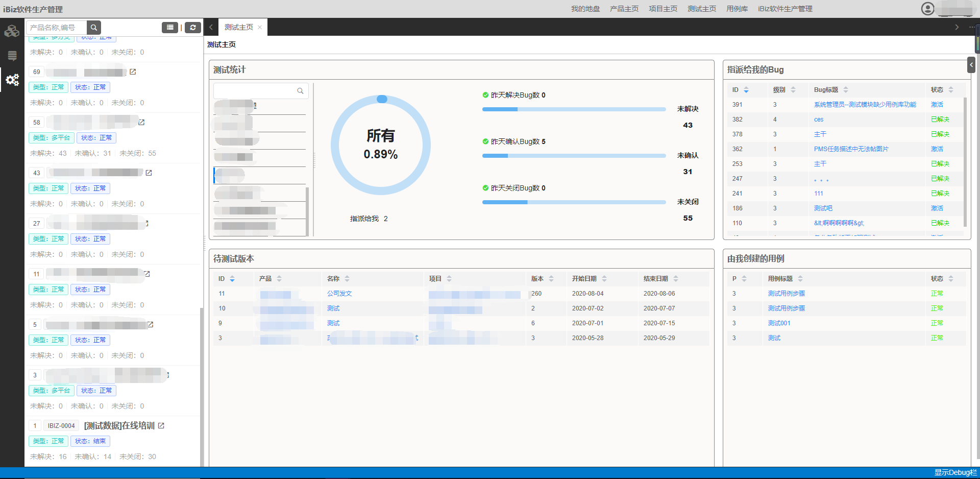Screen dimensions: 980x479
Task: Navigate tabs left with back arrow
Action: (x=211, y=28)
